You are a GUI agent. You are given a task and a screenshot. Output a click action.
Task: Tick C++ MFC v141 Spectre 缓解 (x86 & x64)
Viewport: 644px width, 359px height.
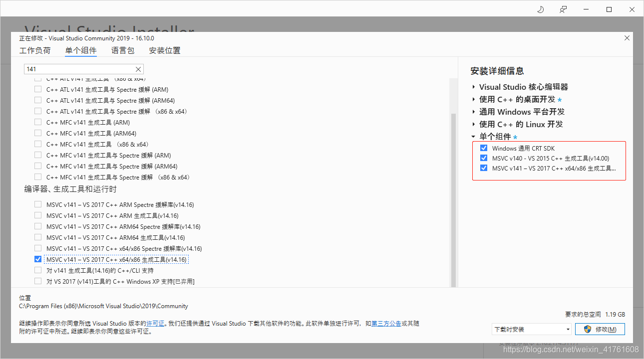(x=38, y=177)
